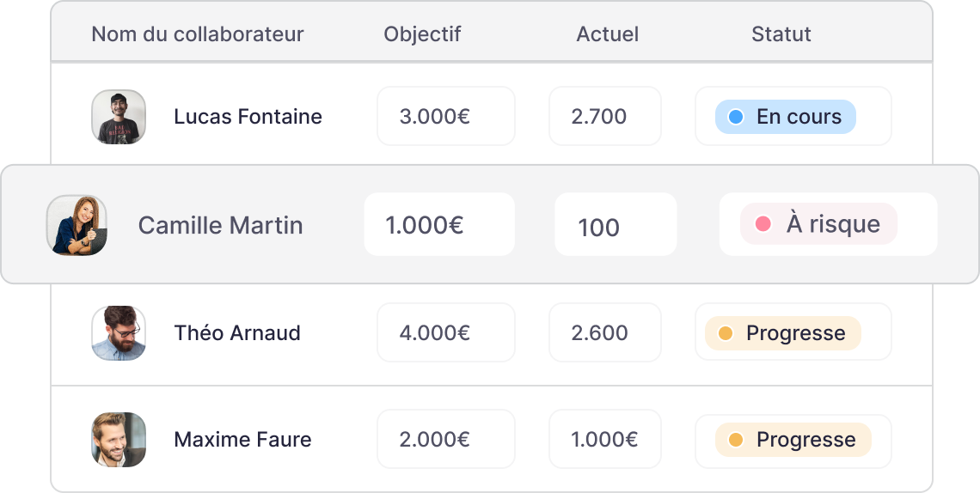Select Lucas Fontaine's 3.000€ objective field

[445, 116]
